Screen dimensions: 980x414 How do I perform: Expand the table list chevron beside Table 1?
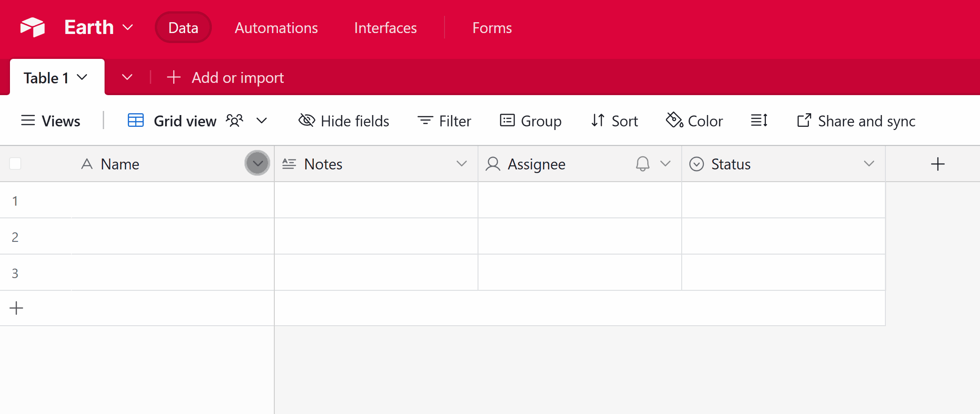coord(127,77)
